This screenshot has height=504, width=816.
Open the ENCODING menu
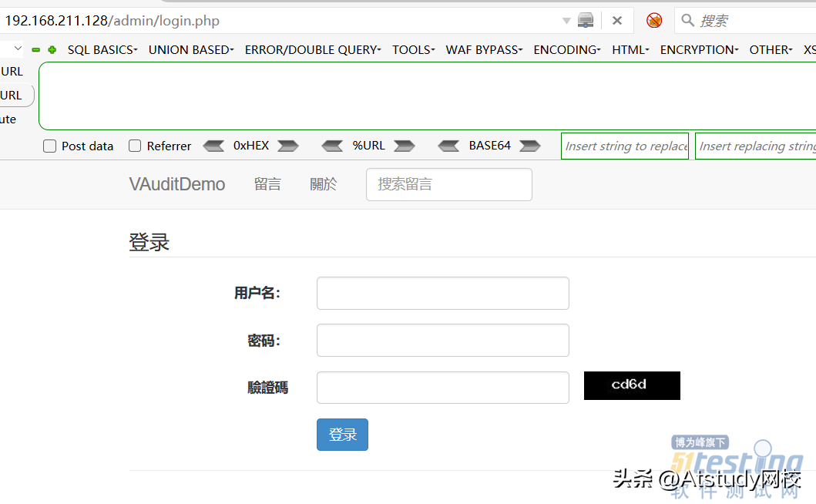(566, 50)
